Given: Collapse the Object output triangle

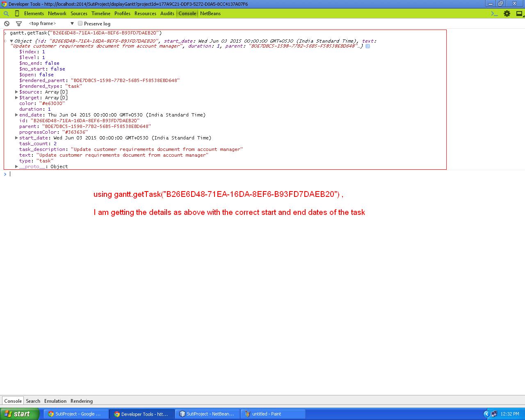Looking at the screenshot, I should point(11,41).
